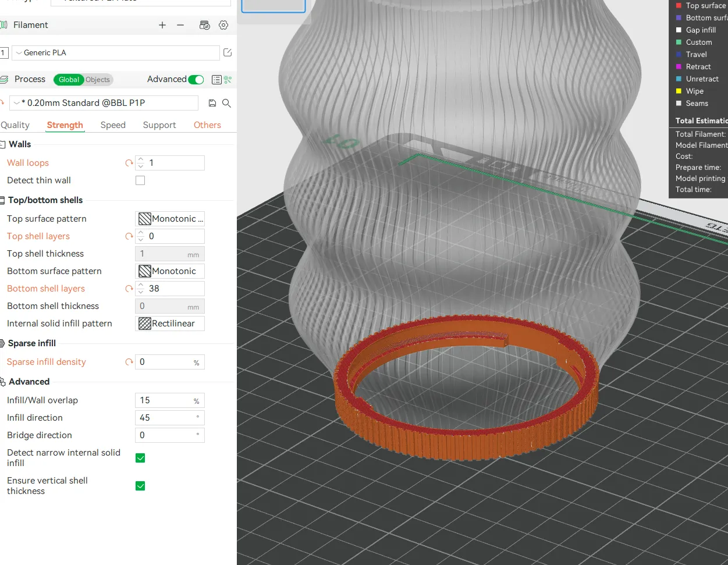
Task: Expand the process preset 0.20mm Standard dropdown
Action: click(105, 103)
